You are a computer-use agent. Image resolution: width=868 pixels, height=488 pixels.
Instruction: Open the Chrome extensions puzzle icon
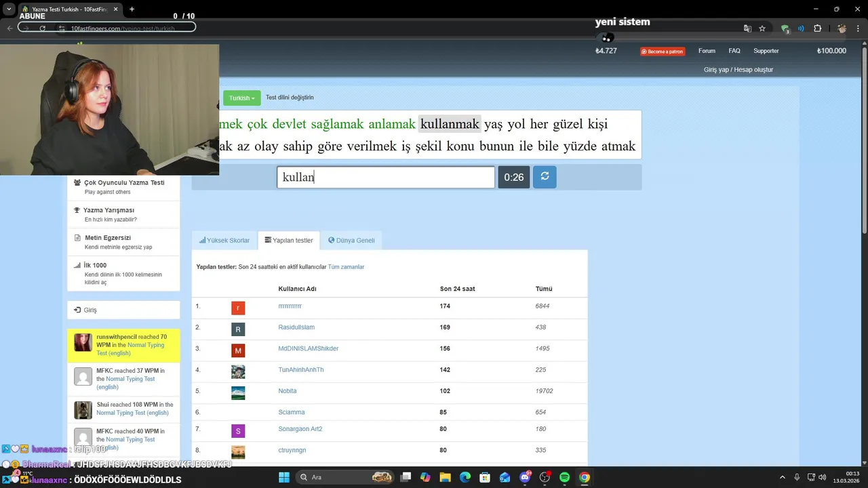click(817, 28)
